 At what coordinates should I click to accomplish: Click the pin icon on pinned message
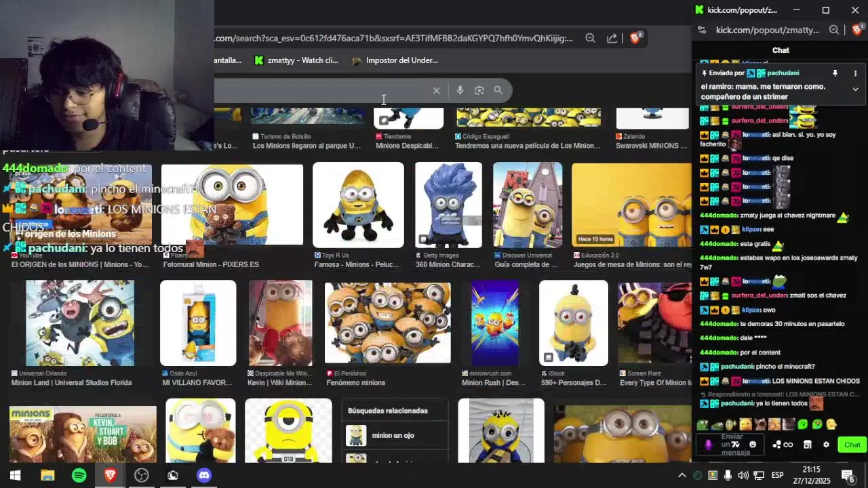(835, 73)
